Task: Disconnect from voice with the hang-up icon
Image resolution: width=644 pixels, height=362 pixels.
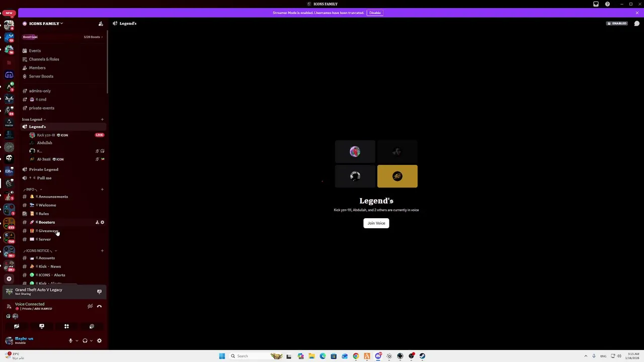Action: click(99, 306)
